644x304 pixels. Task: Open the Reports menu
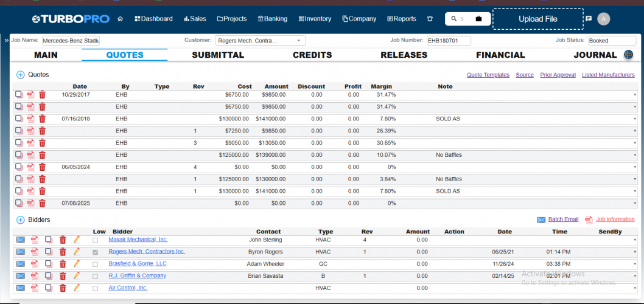pyautogui.click(x=402, y=19)
